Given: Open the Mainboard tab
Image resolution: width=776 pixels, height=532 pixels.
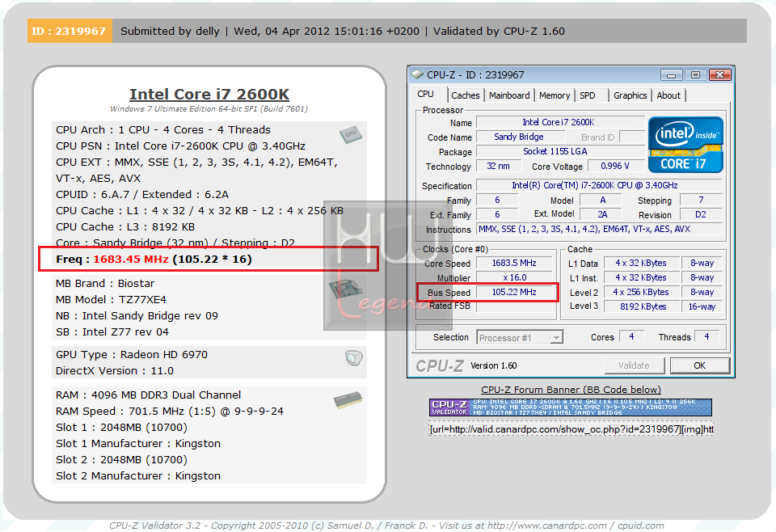Looking at the screenshot, I should click(509, 95).
